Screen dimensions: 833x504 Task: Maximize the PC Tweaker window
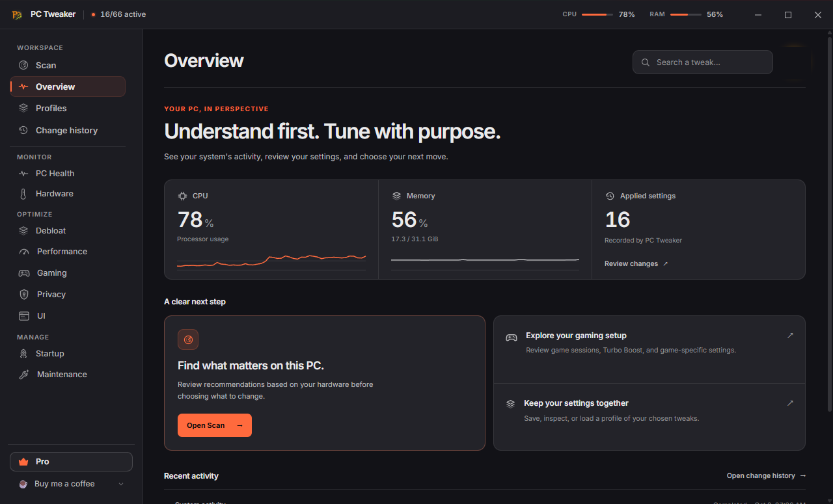click(x=788, y=14)
